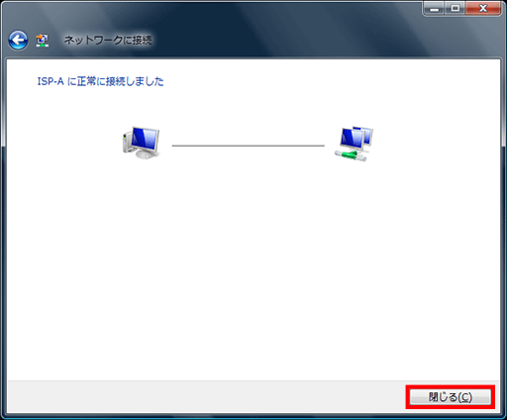Go back with the blue arrow button
Screen dimensions: 507x420
coord(18,41)
